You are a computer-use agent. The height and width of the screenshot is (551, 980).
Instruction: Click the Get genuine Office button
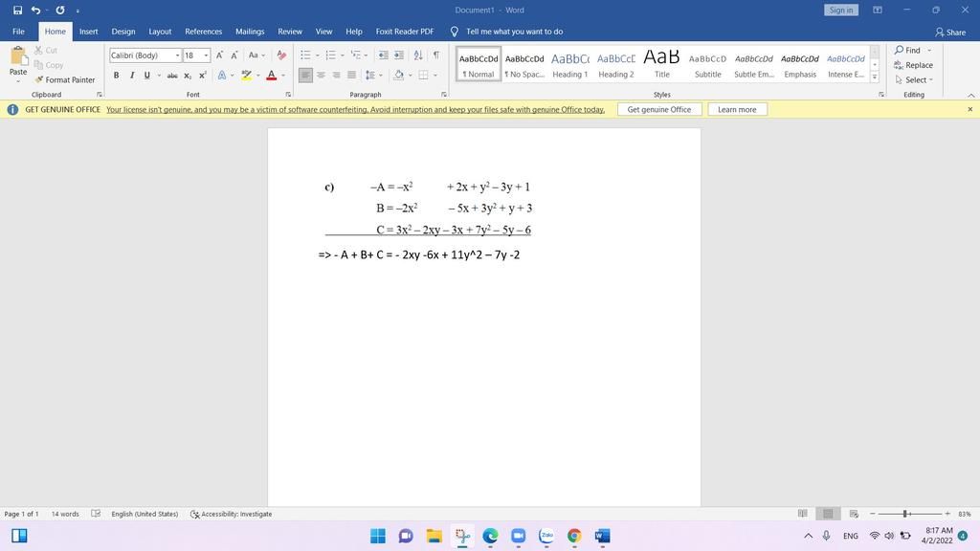[x=659, y=110]
